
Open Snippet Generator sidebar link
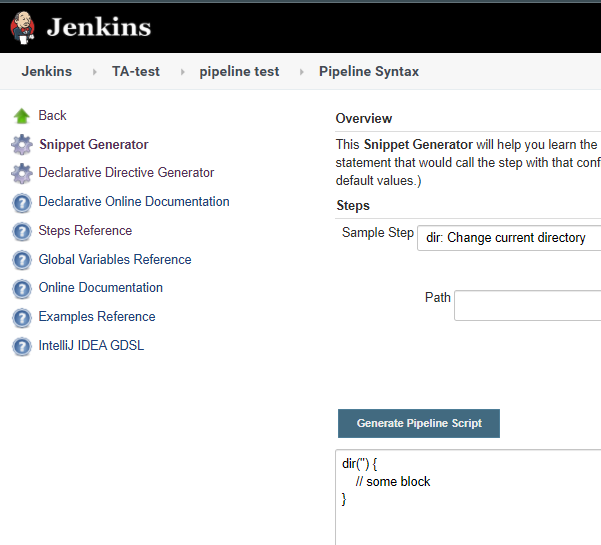pos(94,144)
